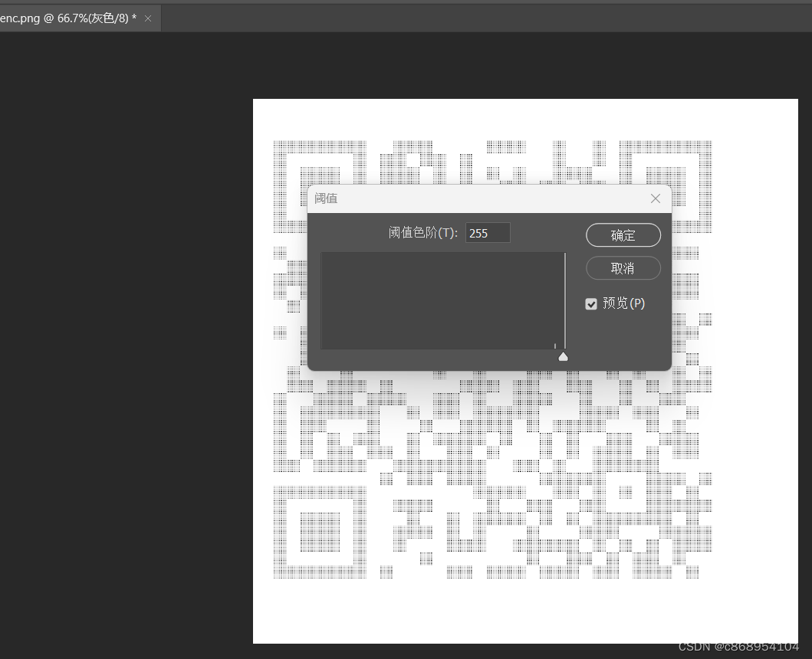The image size is (812, 659).
Task: Select the threshold level input showing 255
Action: click(x=488, y=232)
